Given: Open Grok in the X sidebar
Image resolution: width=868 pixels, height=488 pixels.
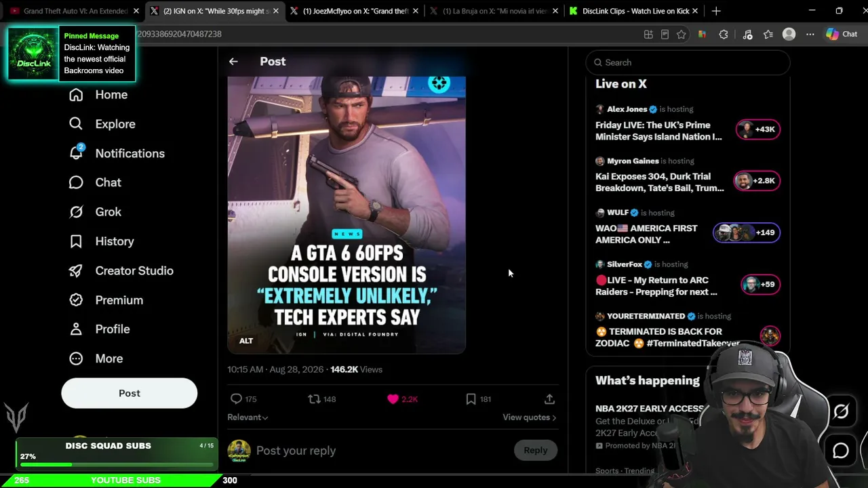Looking at the screenshot, I should click(95, 212).
